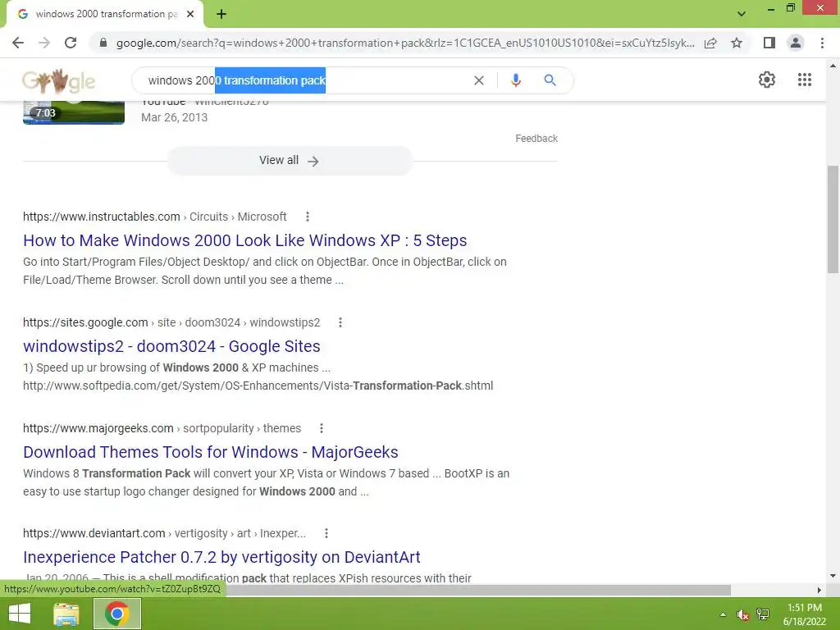This screenshot has width=840, height=630.
Task: Expand the tab search chevron
Action: (742, 14)
